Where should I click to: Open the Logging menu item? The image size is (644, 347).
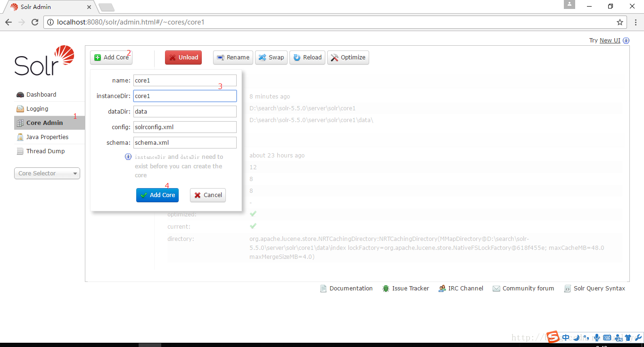tap(50, 109)
